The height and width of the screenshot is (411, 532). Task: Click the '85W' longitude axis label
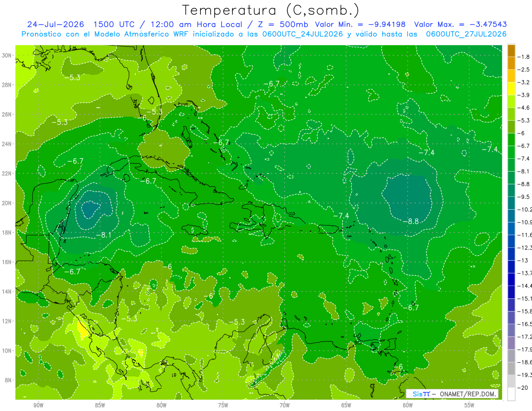pyautogui.click(x=100, y=405)
